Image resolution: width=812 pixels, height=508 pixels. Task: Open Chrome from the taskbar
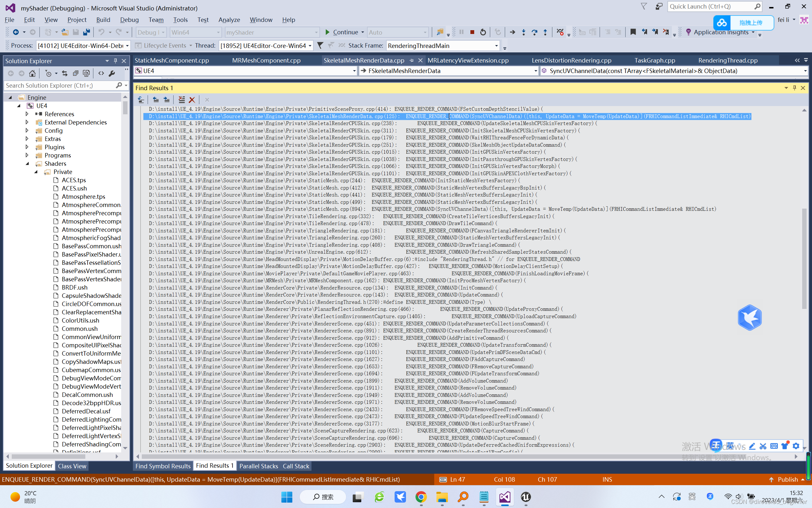click(x=421, y=497)
